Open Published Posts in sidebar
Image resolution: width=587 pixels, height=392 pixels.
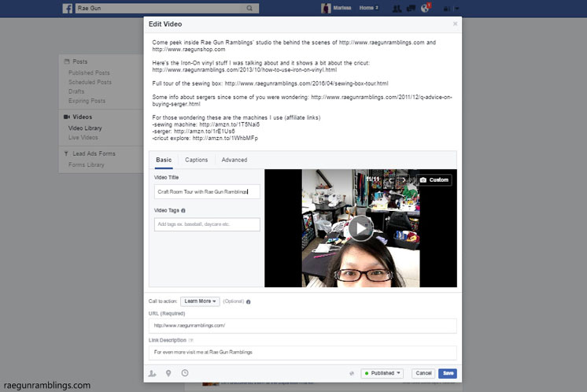tap(89, 72)
